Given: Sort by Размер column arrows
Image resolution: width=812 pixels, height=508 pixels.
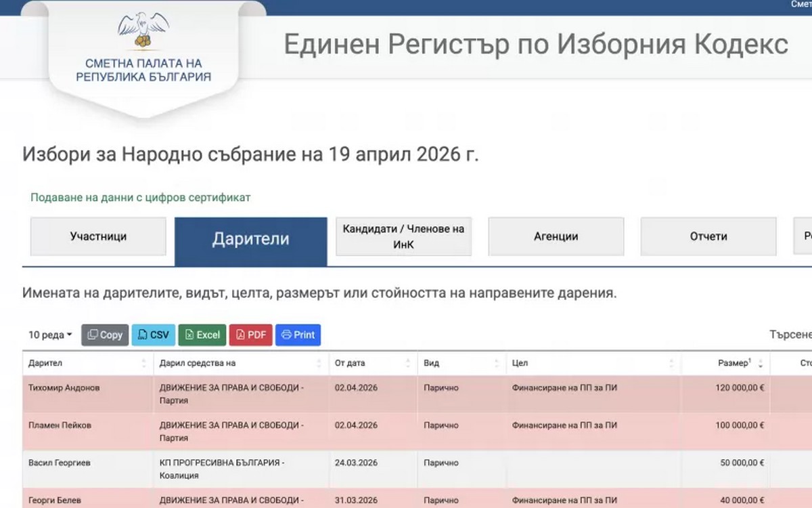Looking at the screenshot, I should 760,364.
